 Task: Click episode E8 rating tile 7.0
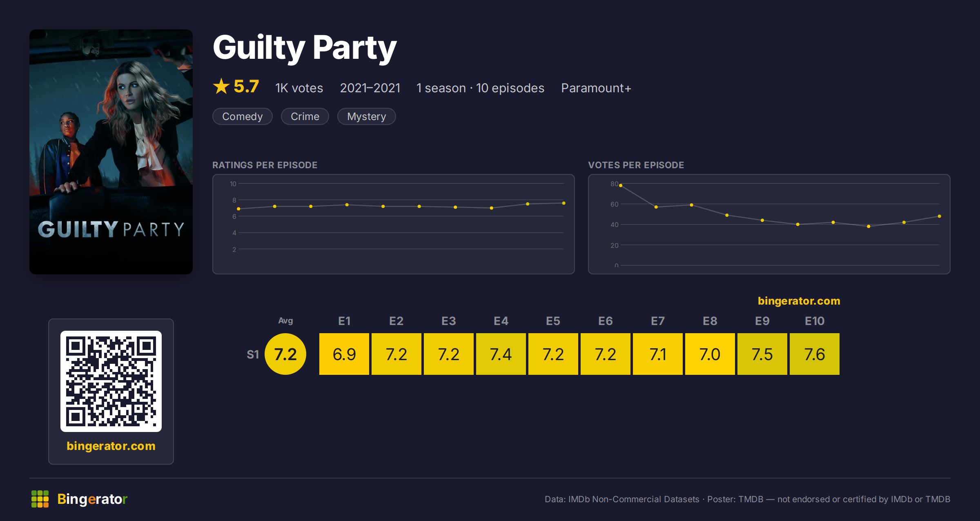point(710,354)
